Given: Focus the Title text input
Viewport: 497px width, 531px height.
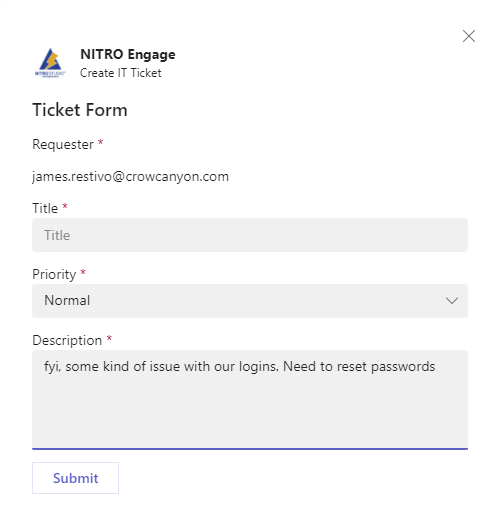Looking at the screenshot, I should pos(250,235).
